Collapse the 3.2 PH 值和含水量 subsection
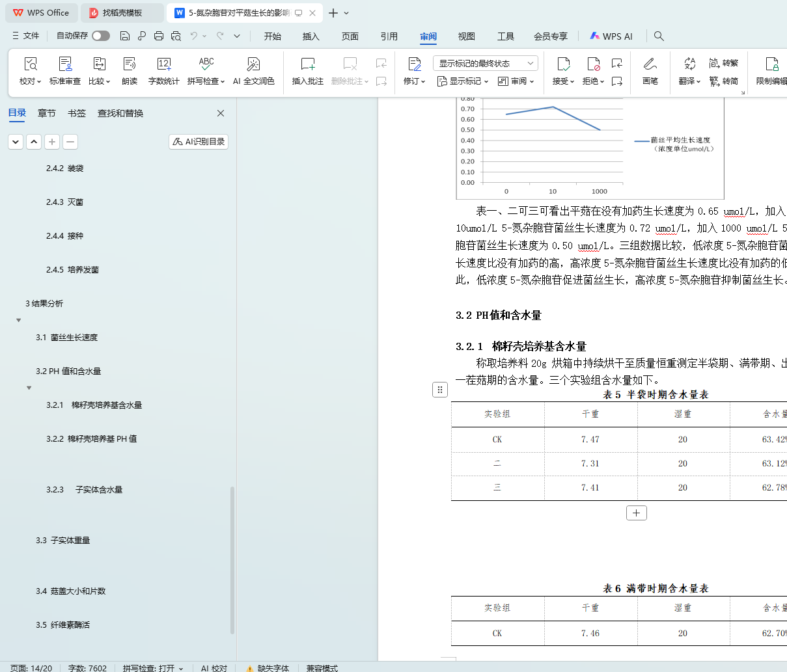Viewport: 787px width, 672px height. point(29,388)
